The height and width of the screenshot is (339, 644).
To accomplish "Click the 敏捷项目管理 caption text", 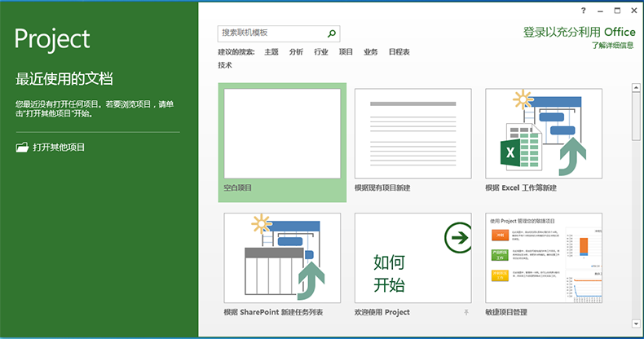I will 506,312.
